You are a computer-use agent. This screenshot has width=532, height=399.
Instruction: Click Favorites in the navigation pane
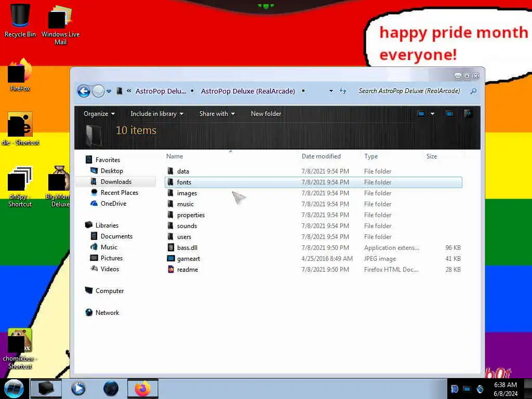pos(108,160)
